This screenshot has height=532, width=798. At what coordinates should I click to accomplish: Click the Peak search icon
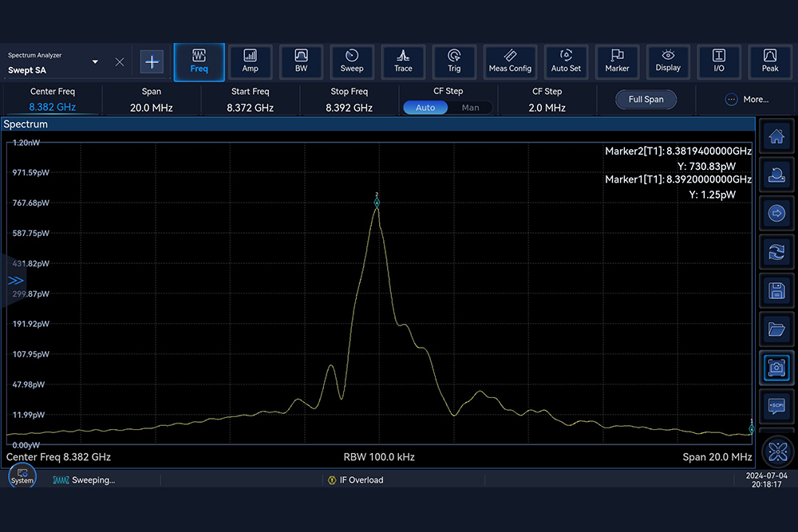770,61
